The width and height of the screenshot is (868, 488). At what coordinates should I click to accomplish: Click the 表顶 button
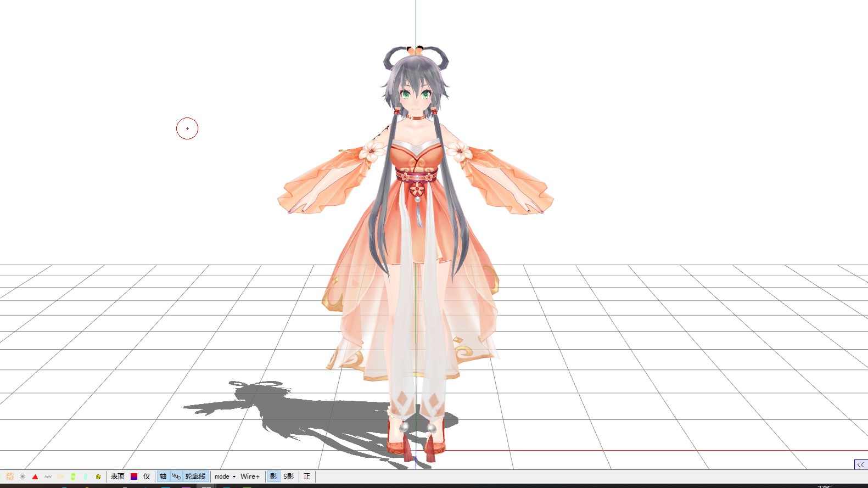117,476
